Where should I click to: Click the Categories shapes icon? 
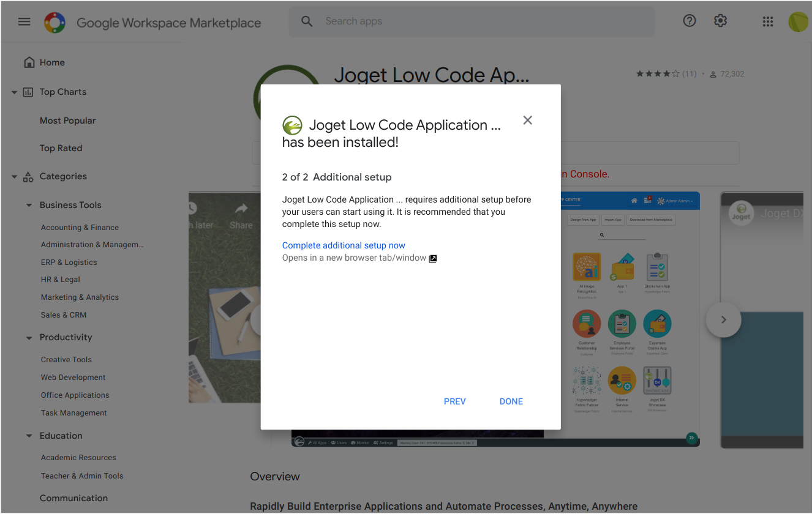tap(28, 177)
